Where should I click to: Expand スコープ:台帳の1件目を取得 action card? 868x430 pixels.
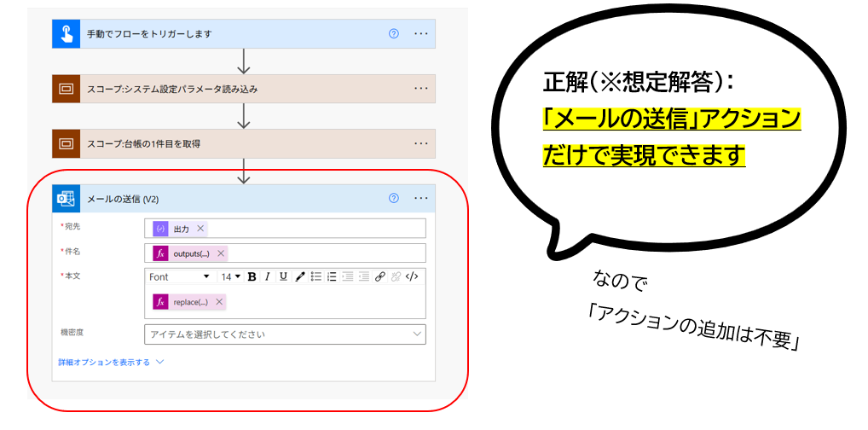pos(244,143)
